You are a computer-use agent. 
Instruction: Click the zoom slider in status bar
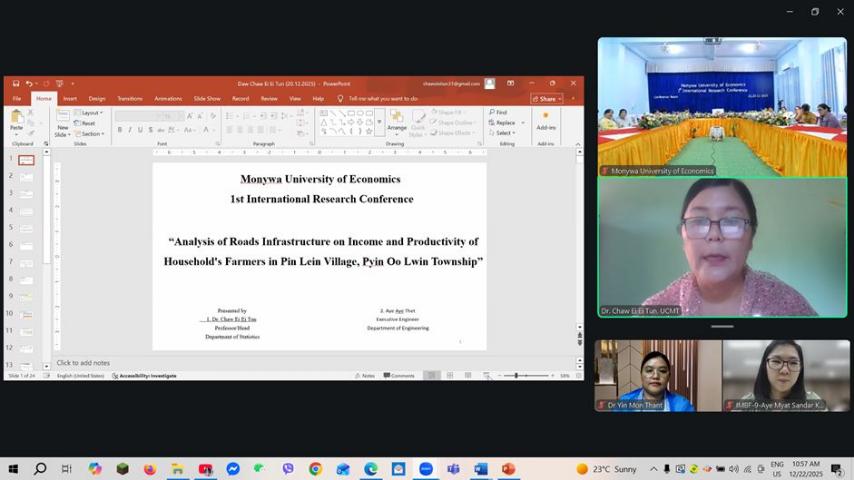coord(517,375)
